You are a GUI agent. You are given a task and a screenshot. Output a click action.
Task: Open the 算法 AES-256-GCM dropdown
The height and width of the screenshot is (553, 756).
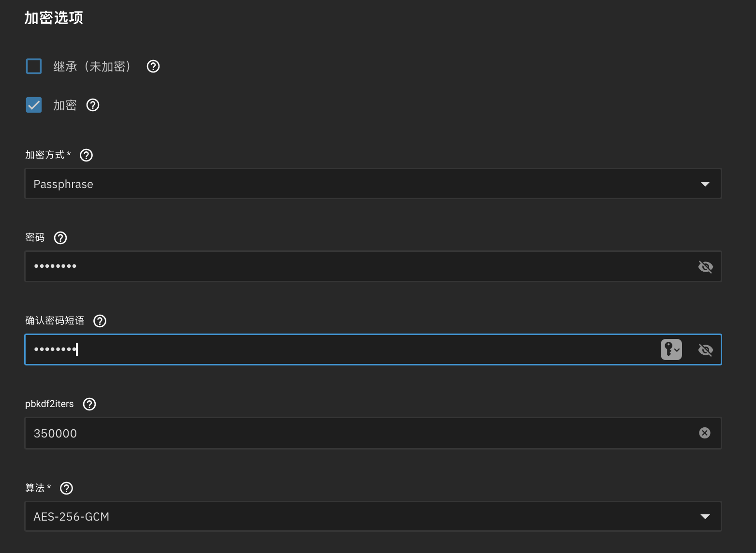click(704, 516)
